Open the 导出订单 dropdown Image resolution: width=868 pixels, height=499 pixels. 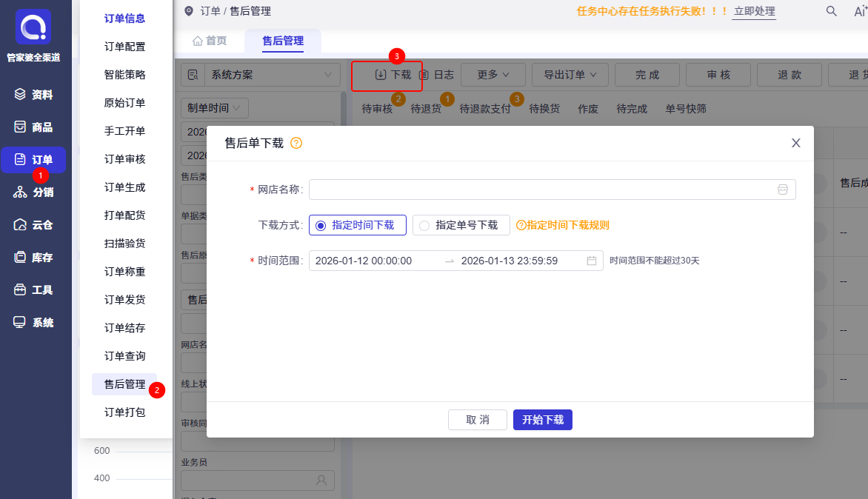tap(570, 75)
